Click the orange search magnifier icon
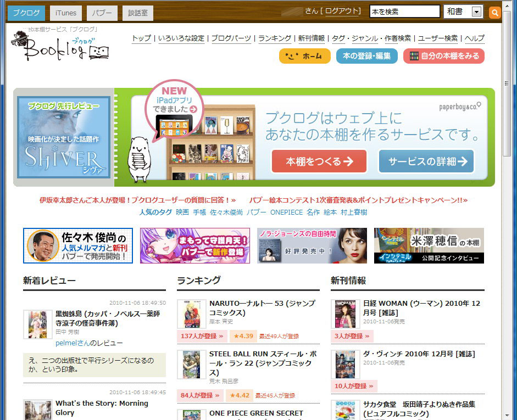Viewport: 517px width, 420px height. [x=494, y=13]
